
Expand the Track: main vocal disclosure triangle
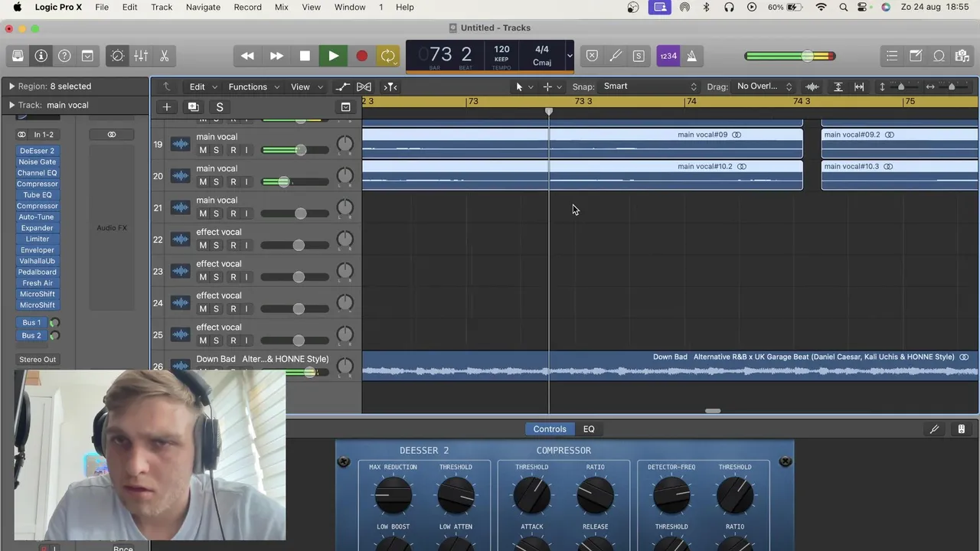11,105
